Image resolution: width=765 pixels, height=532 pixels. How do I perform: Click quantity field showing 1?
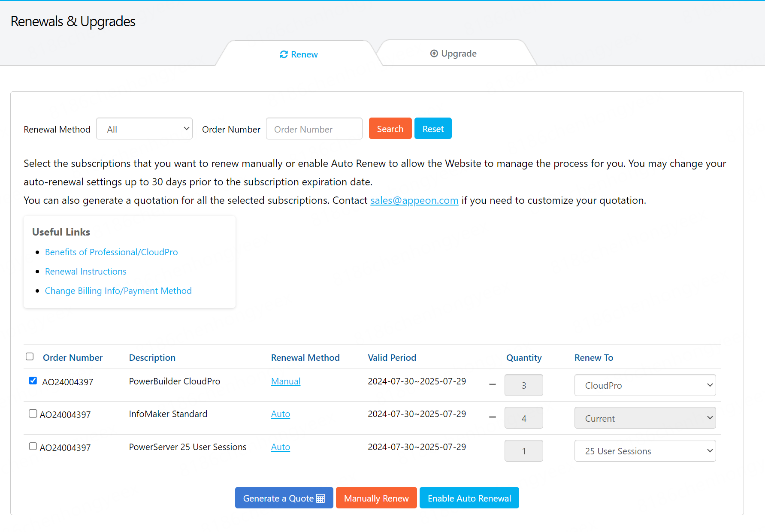(524, 451)
